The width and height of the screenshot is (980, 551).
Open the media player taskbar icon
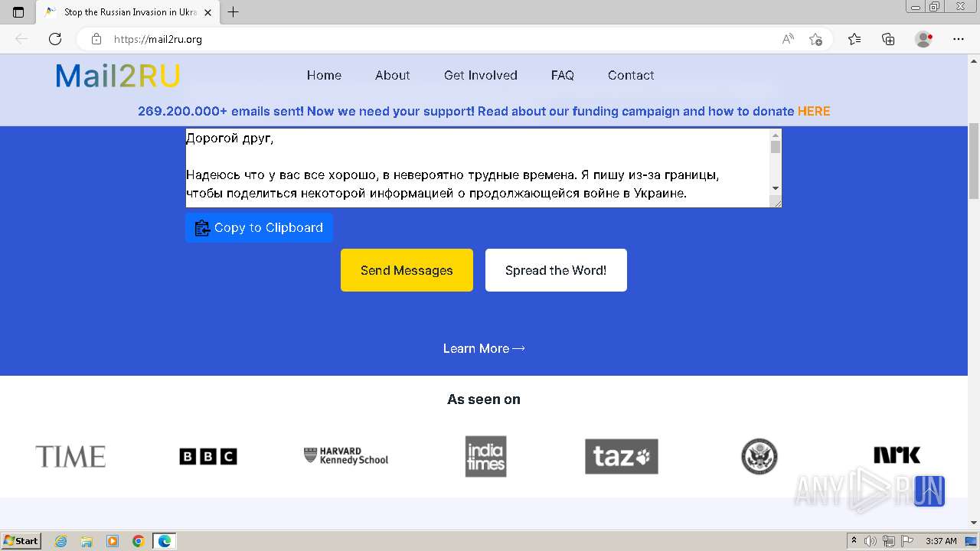click(x=113, y=541)
